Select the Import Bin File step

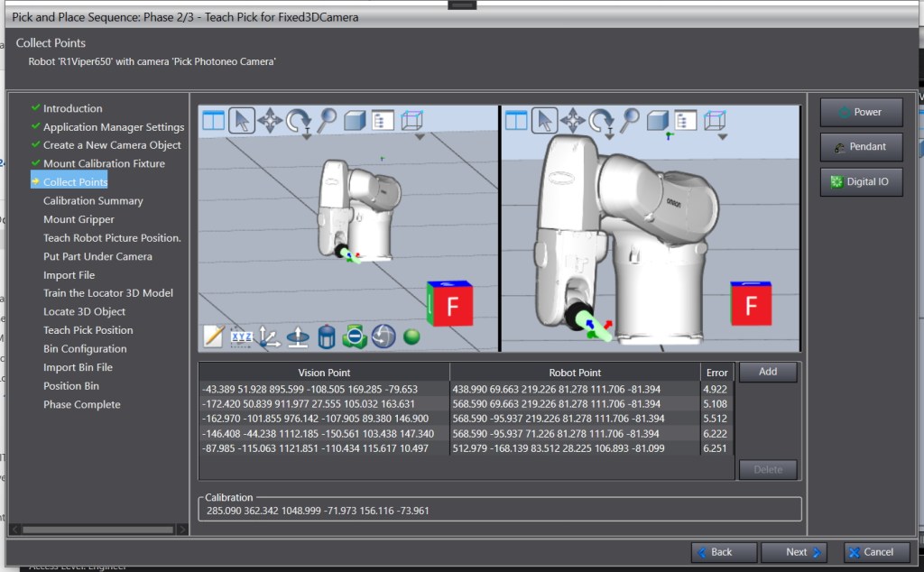click(78, 367)
